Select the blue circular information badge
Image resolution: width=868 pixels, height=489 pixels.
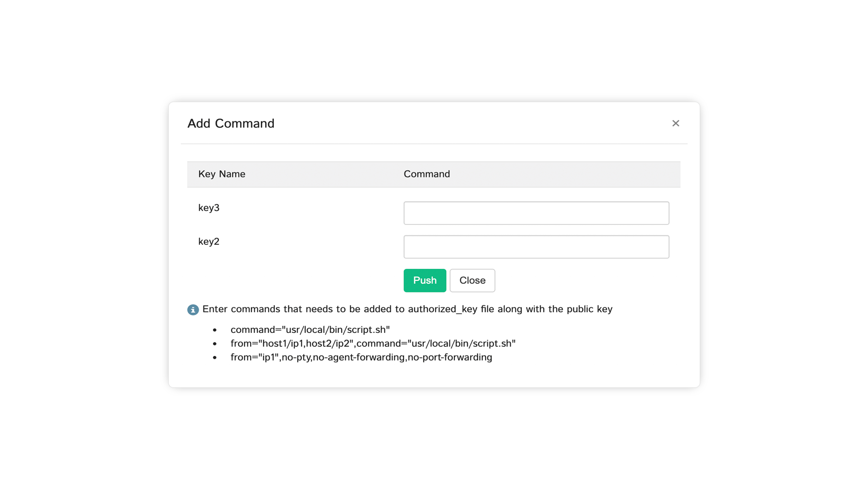193,309
